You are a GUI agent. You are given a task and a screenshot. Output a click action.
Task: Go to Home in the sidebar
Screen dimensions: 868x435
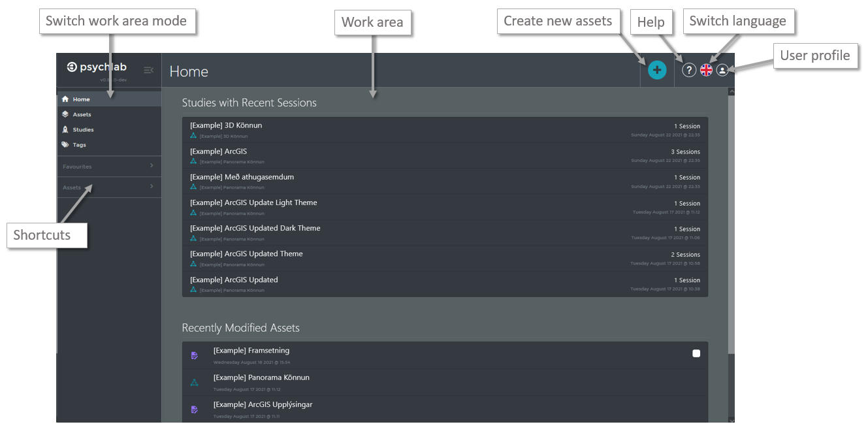click(x=81, y=99)
